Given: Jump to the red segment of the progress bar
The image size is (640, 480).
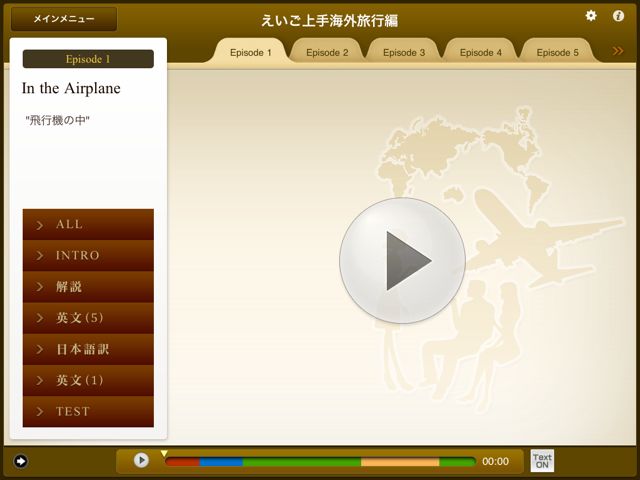Looking at the screenshot, I should click(182, 462).
